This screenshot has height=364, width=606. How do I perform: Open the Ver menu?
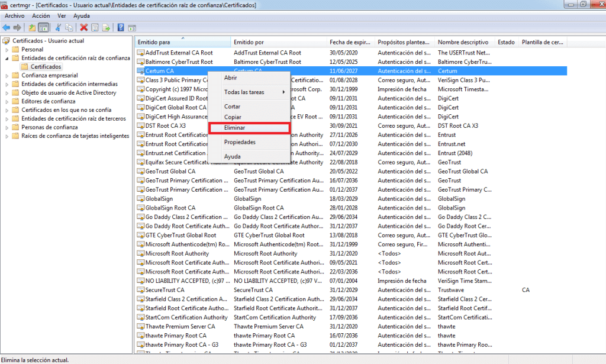click(62, 16)
